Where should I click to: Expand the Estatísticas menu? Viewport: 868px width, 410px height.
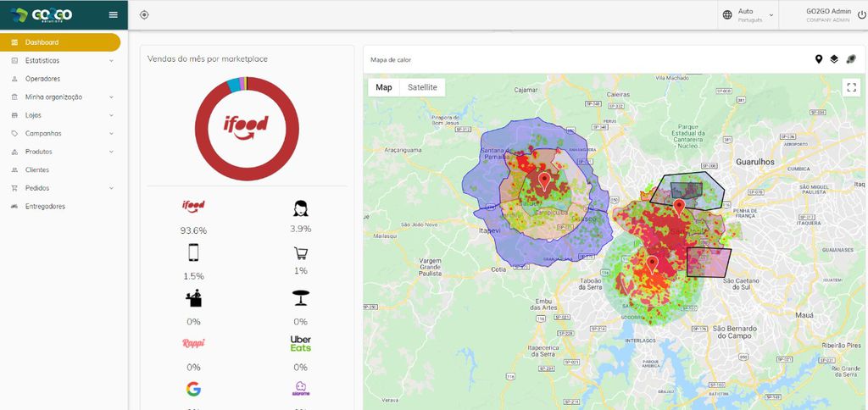61,60
